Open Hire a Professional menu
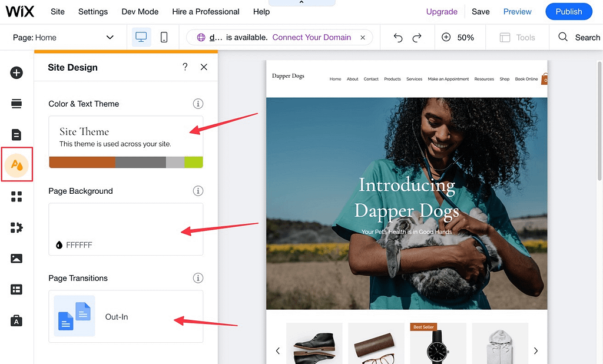603x364 pixels. 206,12
